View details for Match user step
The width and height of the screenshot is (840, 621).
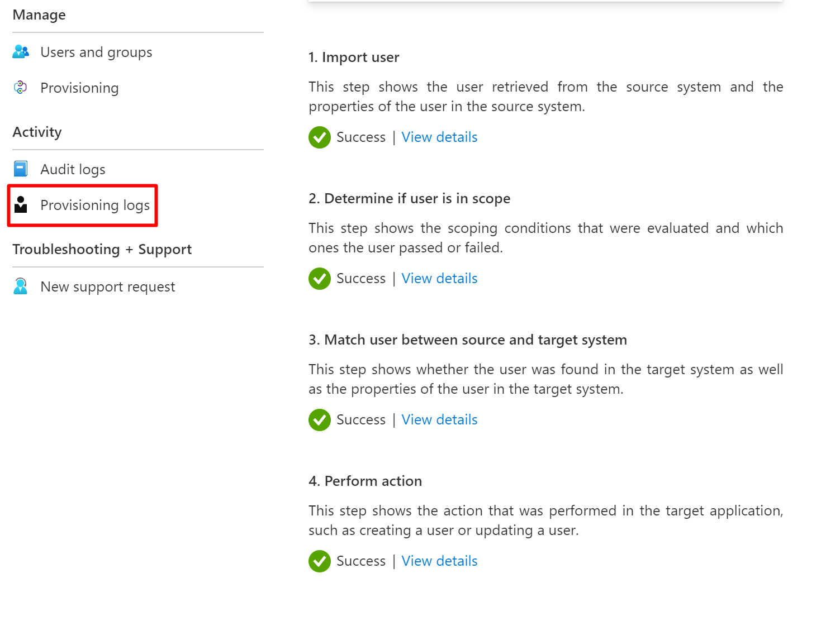tap(439, 420)
